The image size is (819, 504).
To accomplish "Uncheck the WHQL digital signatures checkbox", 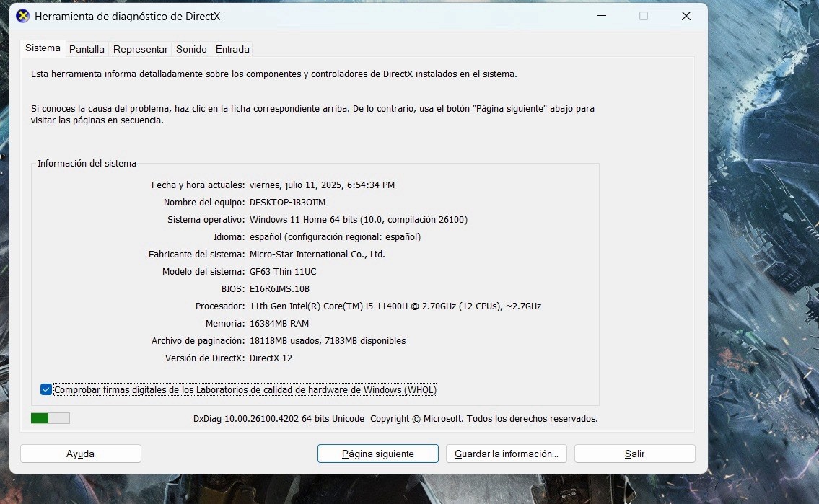I will tap(46, 390).
